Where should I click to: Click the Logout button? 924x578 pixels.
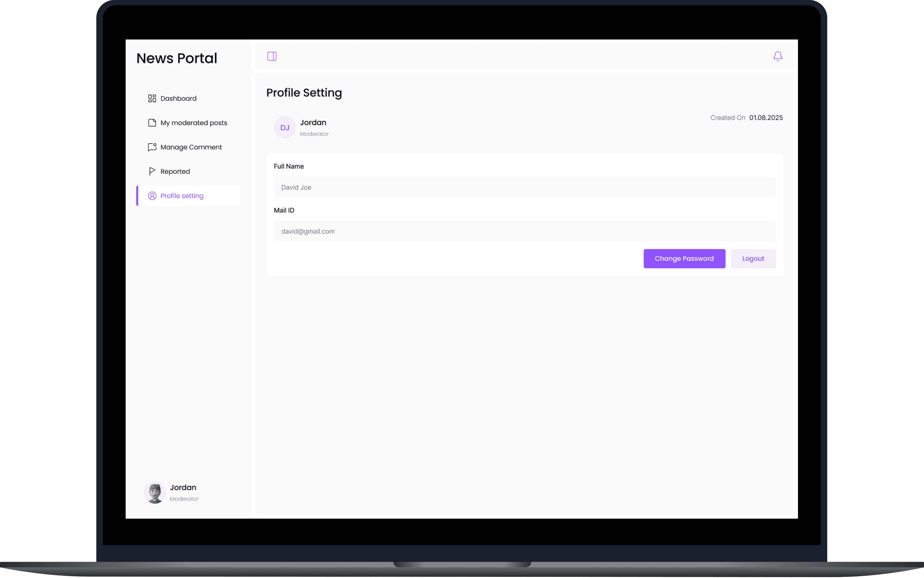(753, 259)
